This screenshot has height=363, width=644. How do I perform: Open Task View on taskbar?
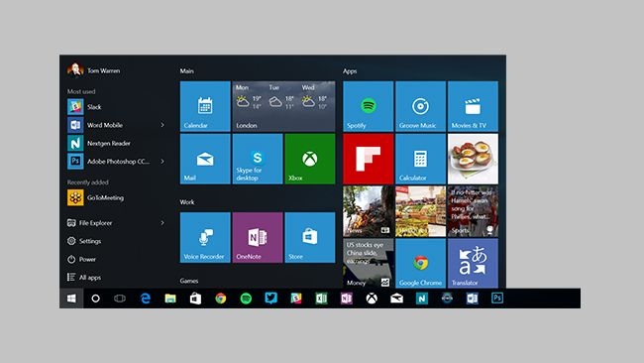pos(120,299)
